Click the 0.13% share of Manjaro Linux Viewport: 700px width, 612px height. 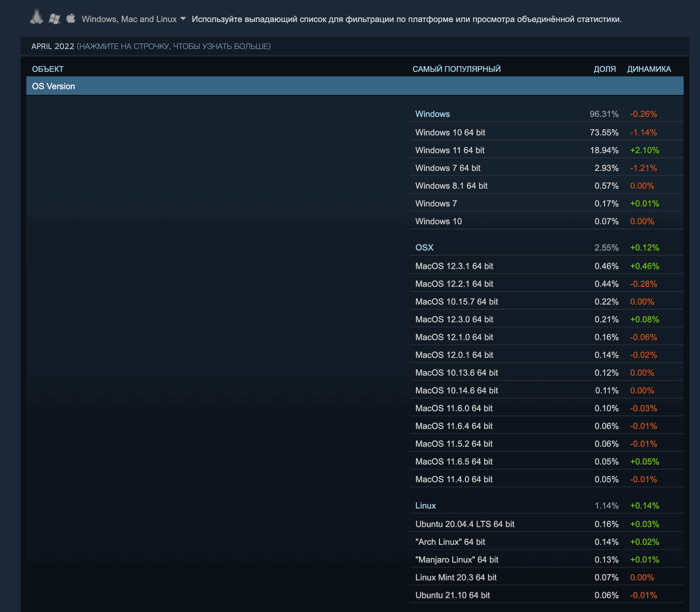[x=607, y=559]
